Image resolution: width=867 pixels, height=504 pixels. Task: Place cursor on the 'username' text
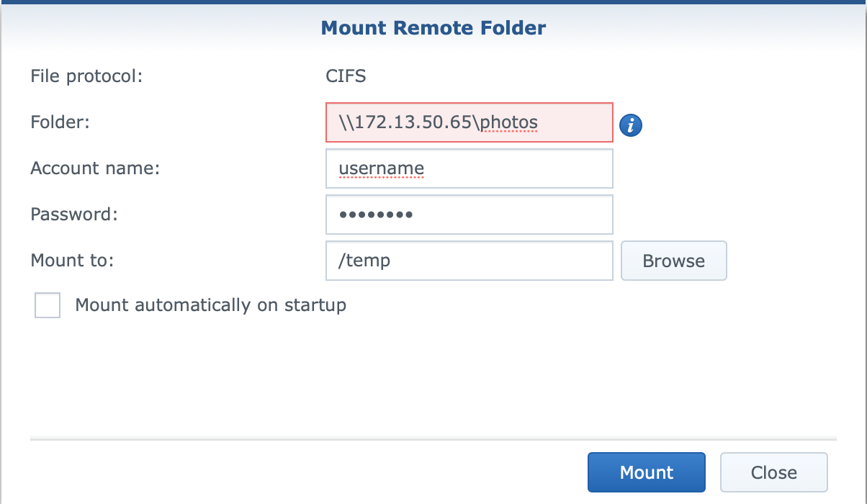pos(382,169)
